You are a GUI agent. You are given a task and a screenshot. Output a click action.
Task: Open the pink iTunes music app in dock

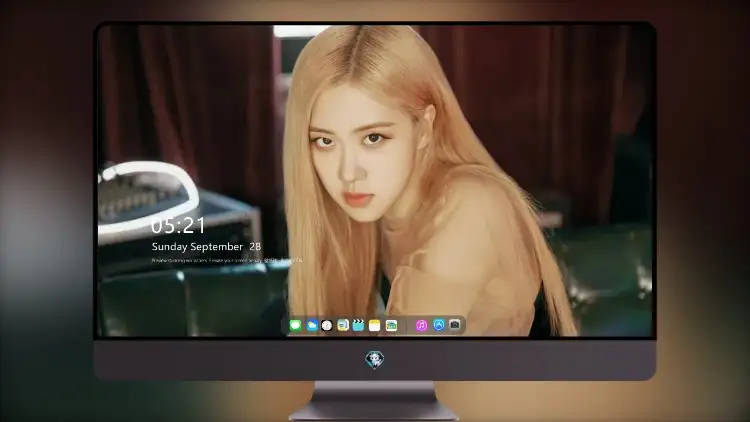tap(421, 325)
